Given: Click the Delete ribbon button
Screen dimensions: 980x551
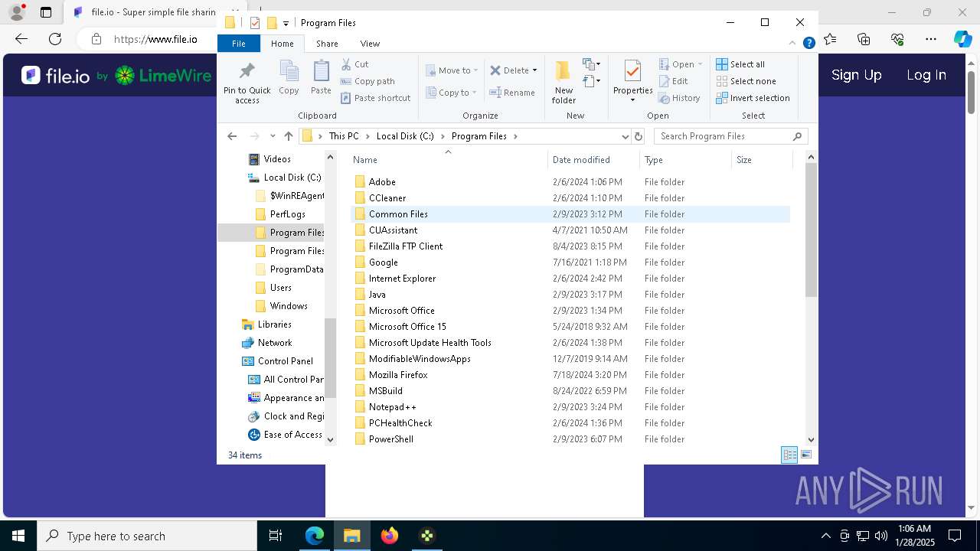Looking at the screenshot, I should [509, 70].
